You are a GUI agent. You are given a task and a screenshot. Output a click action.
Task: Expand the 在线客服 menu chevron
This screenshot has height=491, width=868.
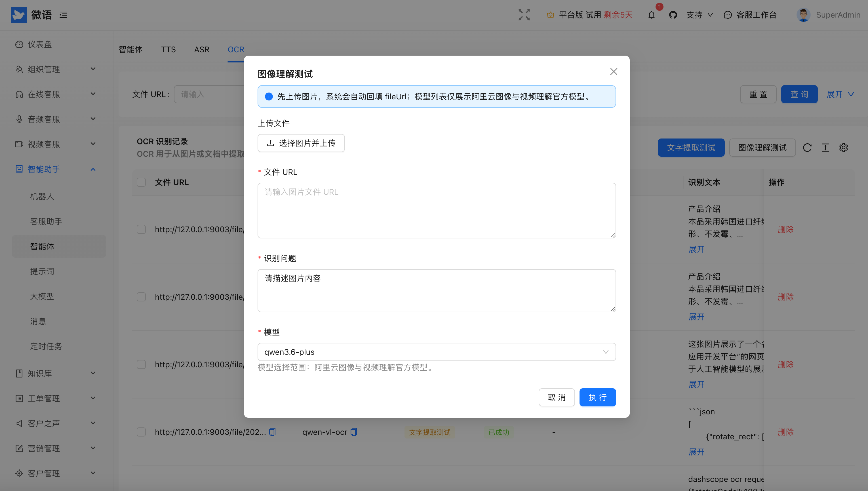click(x=93, y=94)
